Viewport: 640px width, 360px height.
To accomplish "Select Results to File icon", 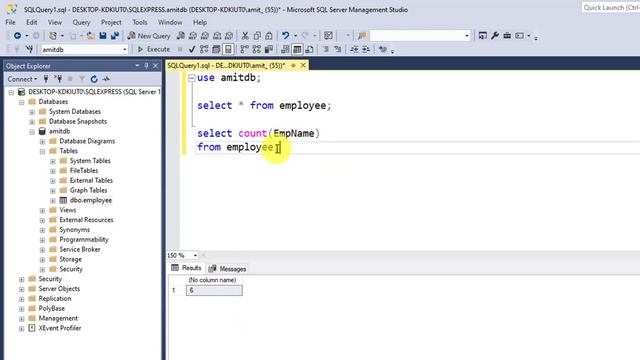I will (309, 49).
